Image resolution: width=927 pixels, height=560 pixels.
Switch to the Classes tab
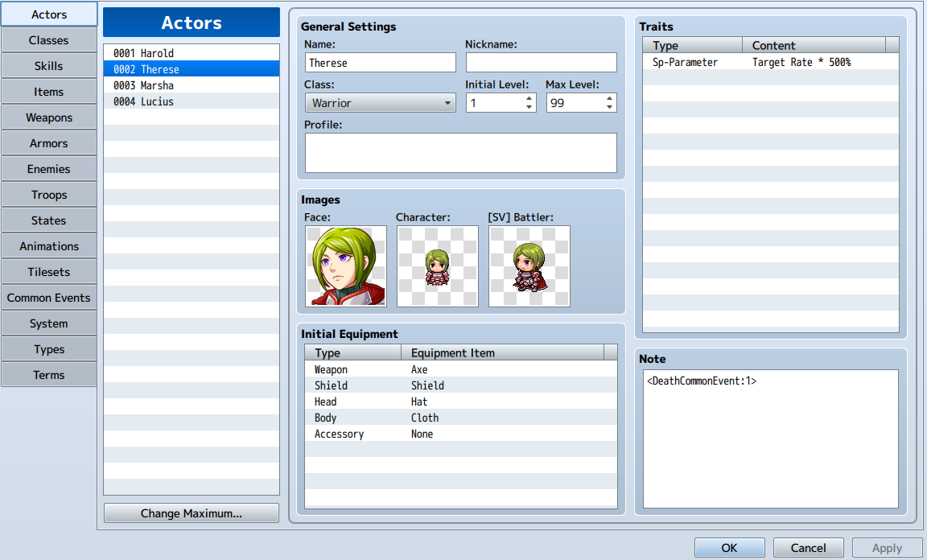click(x=49, y=40)
